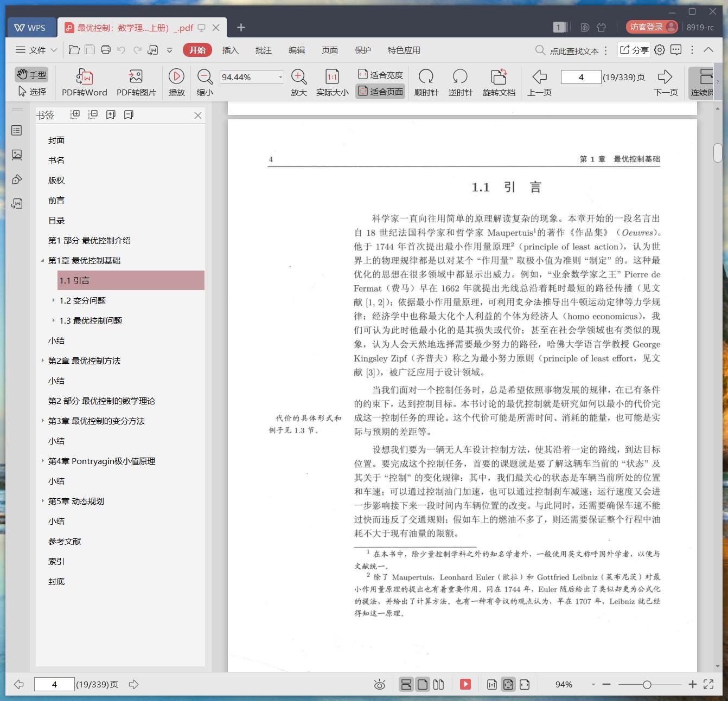Image resolution: width=728 pixels, height=701 pixels.
Task: Toggle 连续阅读 continuous reading in ribbon
Action: tap(701, 82)
